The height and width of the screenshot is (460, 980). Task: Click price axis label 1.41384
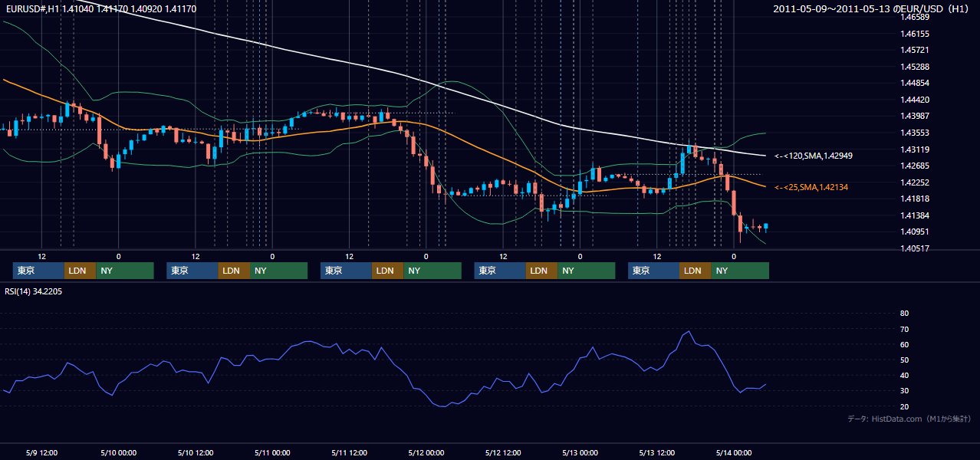[914, 215]
